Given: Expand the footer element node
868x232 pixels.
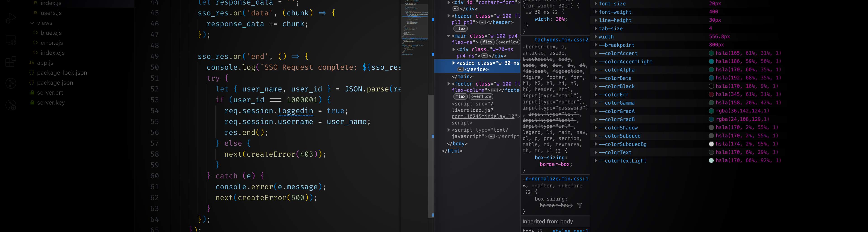Looking at the screenshot, I should click(x=448, y=84).
